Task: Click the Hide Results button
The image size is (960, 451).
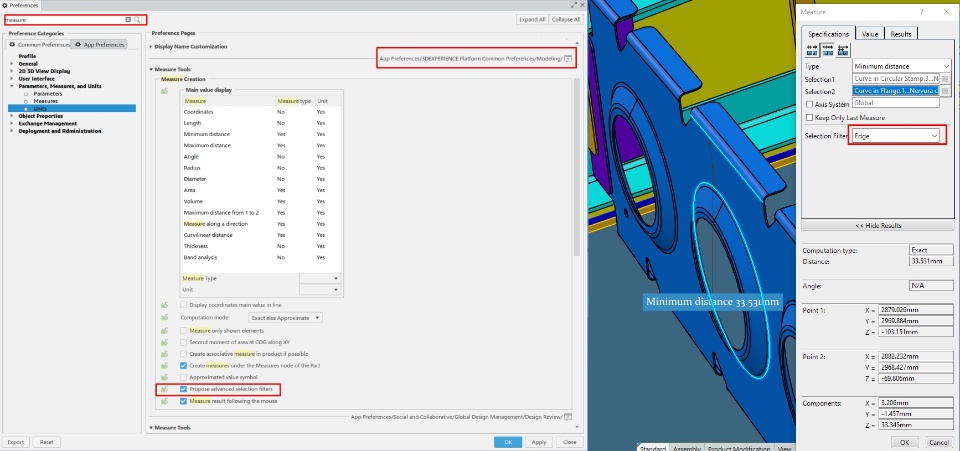Action: tap(877, 225)
